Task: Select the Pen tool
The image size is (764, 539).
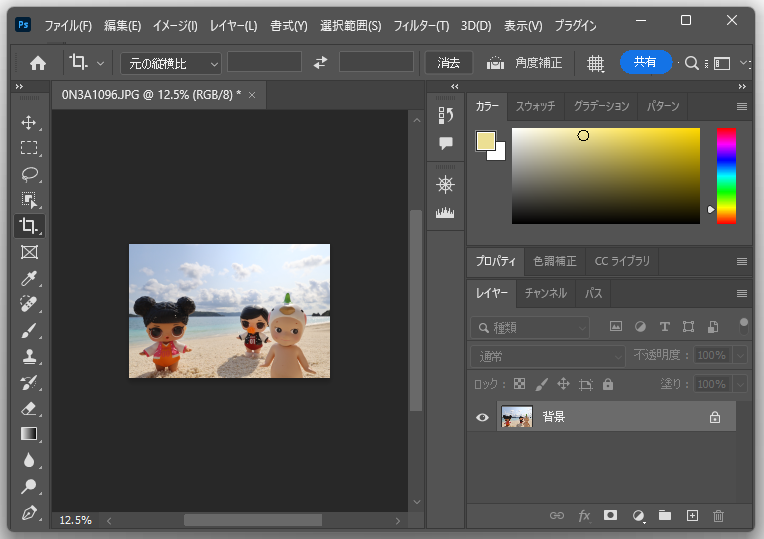Action: click(29, 513)
